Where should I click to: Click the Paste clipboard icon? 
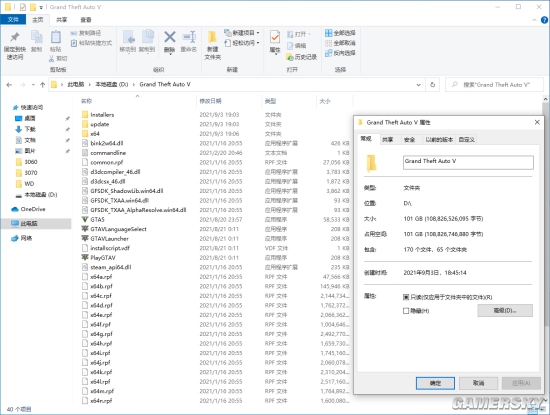[x=56, y=37]
